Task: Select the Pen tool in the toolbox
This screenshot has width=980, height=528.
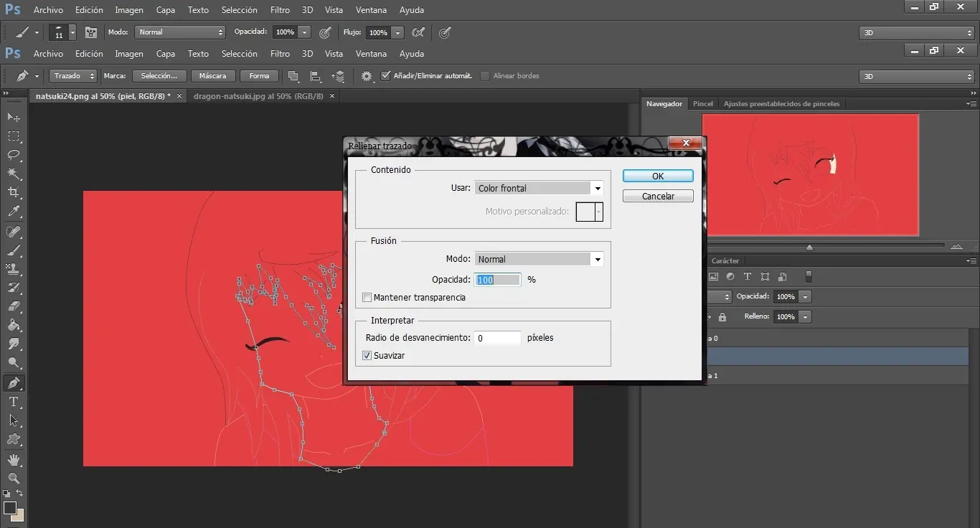Action: [14, 383]
